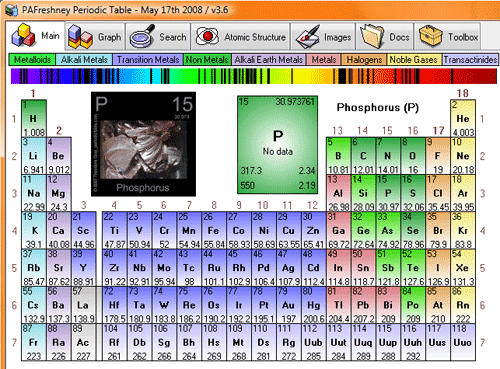Viewport: 500px width, 369px height.
Task: Select Iron (Fe) element cell
Action: click(x=214, y=230)
